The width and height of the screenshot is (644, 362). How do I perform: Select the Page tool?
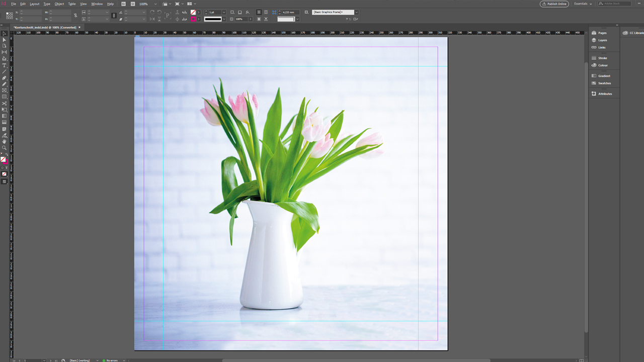(x=5, y=46)
